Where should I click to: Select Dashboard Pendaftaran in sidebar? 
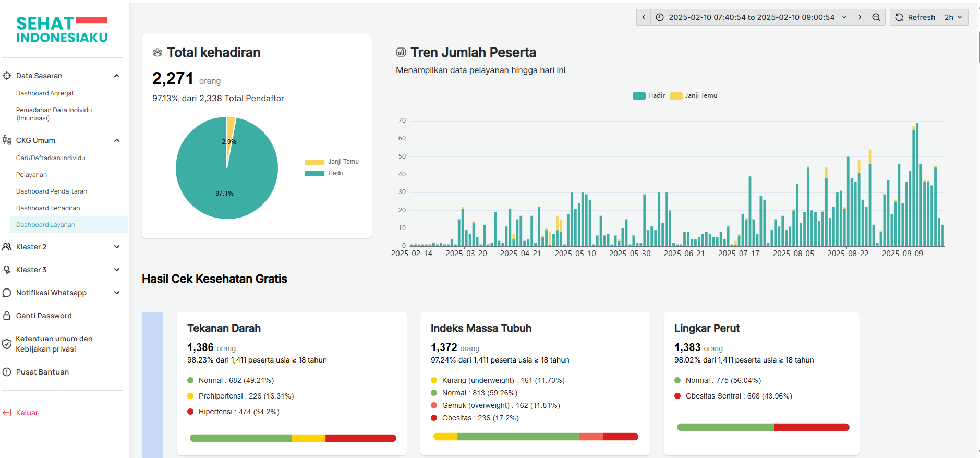[x=52, y=191]
